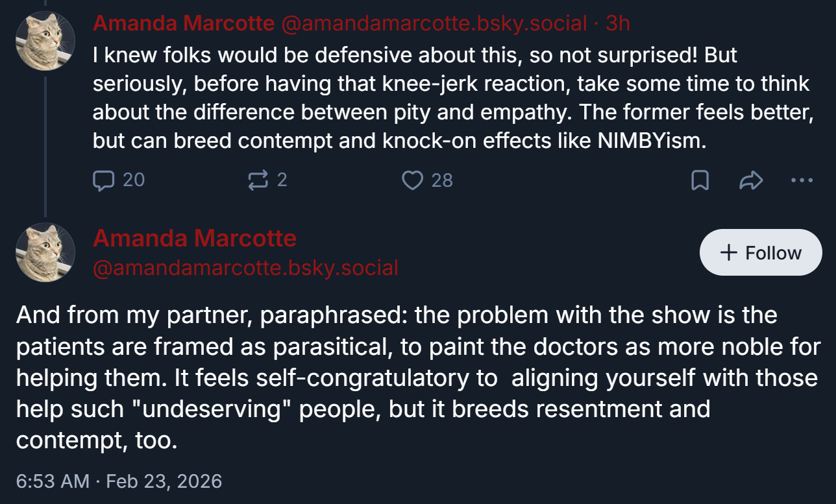The width and height of the screenshot is (836, 504).
Task: Click the Amanda Marcotte name beside Follow
Action: 195,238
